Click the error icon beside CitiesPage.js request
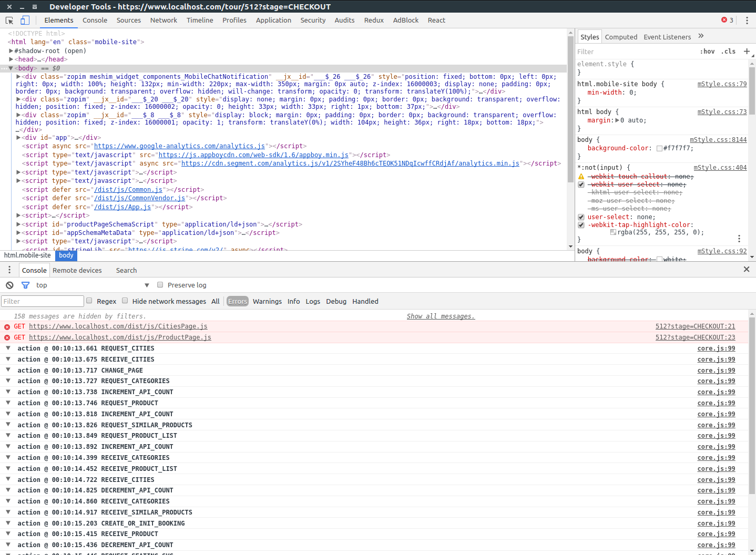Image resolution: width=756 pixels, height=555 pixels. pyautogui.click(x=7, y=327)
